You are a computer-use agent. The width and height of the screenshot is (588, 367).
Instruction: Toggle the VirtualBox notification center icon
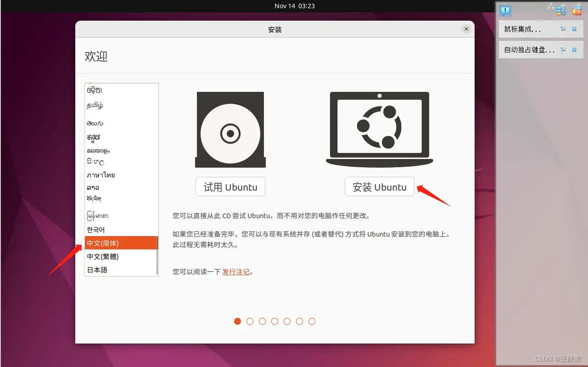[505, 10]
